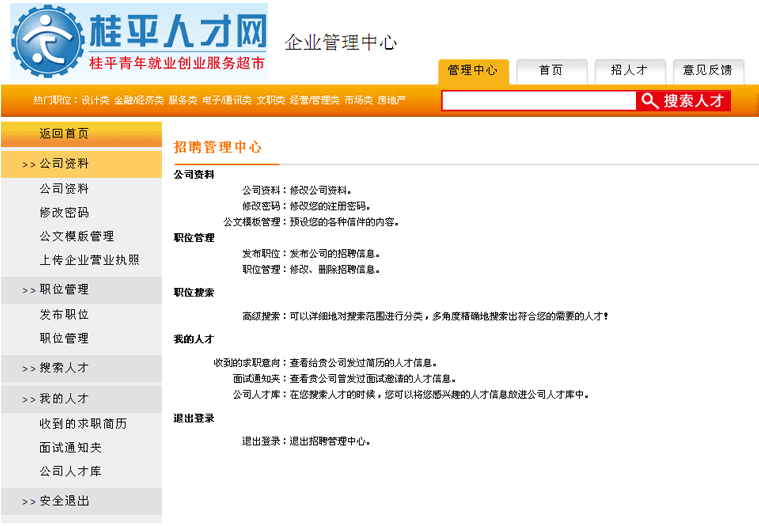Screen dimensions: 759x526
Task: Open 公文模版管理 in the sidebar
Action: [x=77, y=237]
